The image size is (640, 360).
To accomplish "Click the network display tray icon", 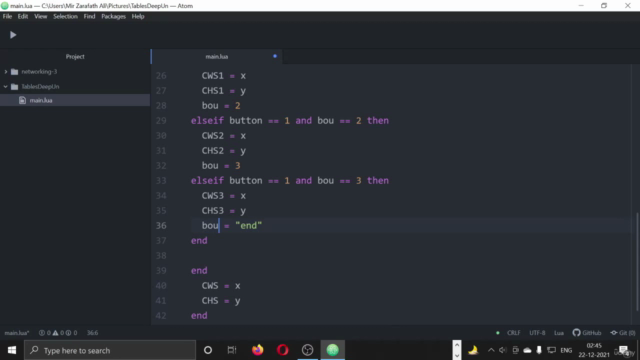I will [551, 350].
